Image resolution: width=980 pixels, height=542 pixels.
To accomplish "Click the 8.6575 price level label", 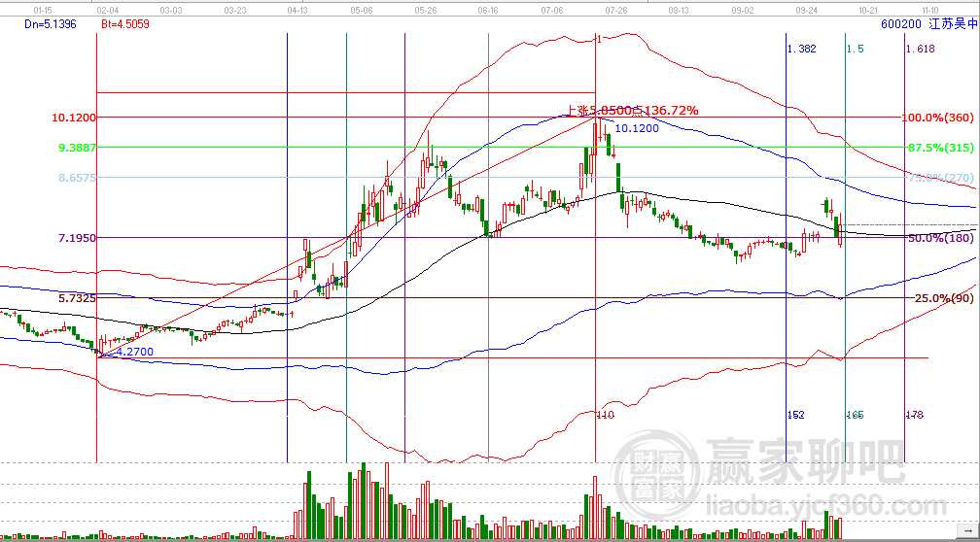I will pyautogui.click(x=77, y=178).
